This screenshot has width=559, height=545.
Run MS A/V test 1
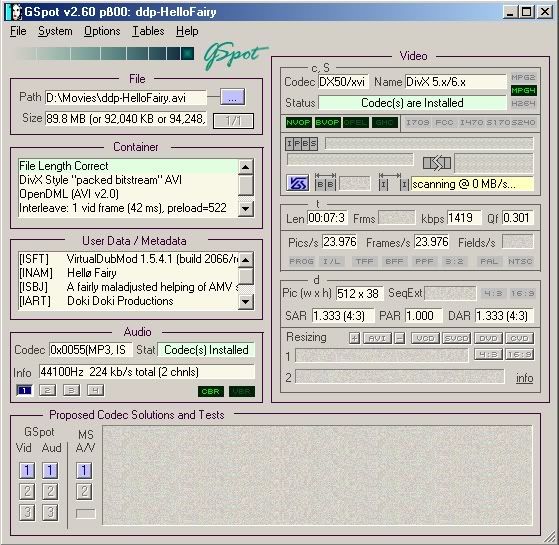[84, 470]
